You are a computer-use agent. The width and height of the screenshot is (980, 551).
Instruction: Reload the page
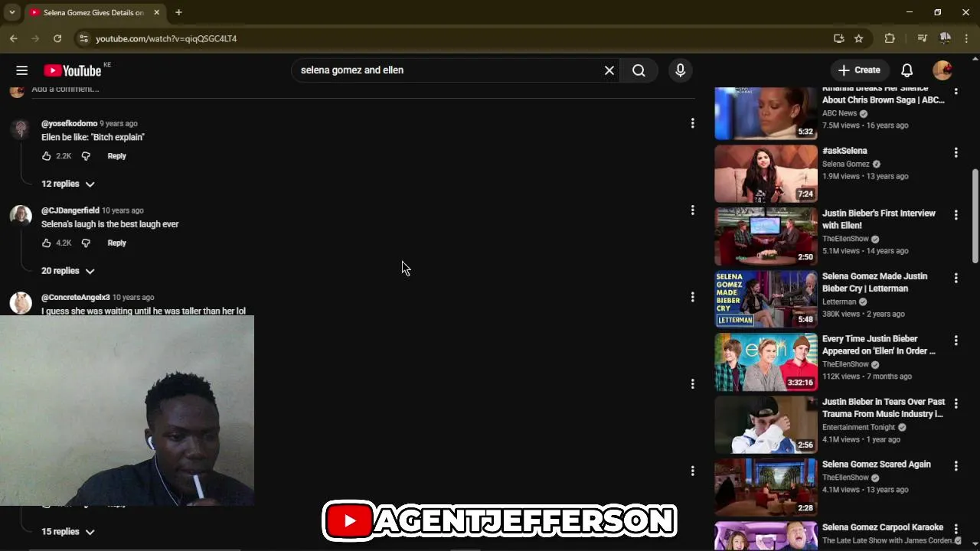coord(57,38)
